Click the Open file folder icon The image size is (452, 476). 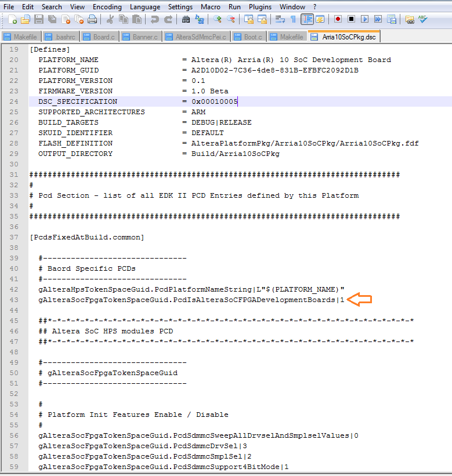(x=26, y=20)
